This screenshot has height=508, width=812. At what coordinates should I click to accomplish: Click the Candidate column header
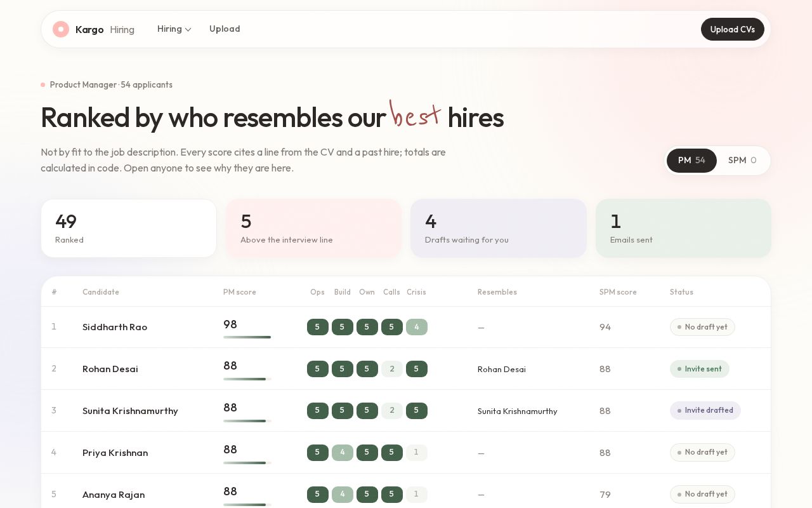[x=101, y=292]
